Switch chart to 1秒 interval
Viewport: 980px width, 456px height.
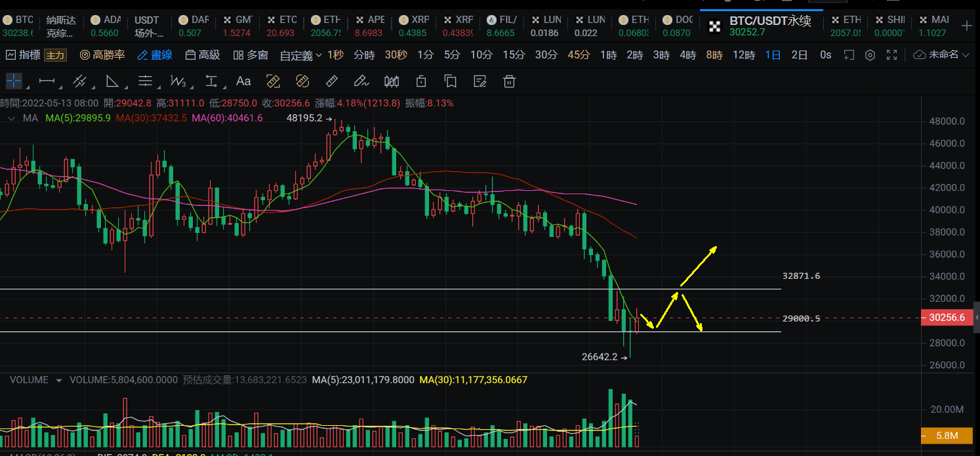(x=335, y=55)
